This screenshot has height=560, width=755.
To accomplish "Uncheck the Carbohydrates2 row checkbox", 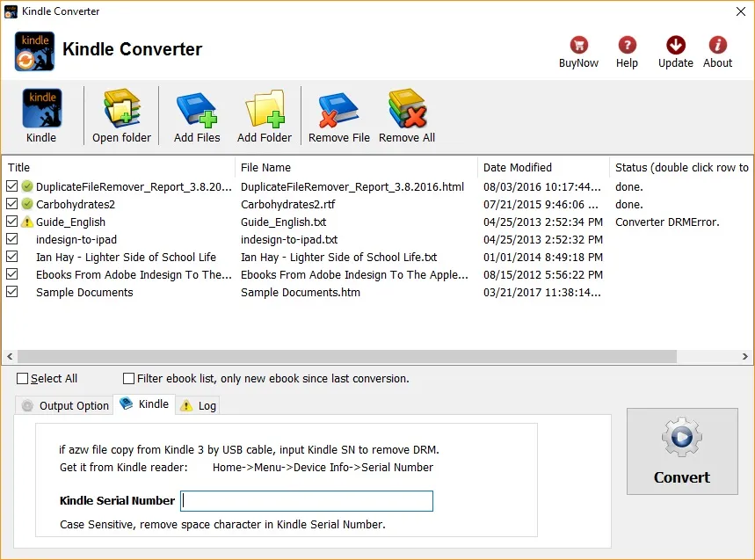I will pos(12,204).
